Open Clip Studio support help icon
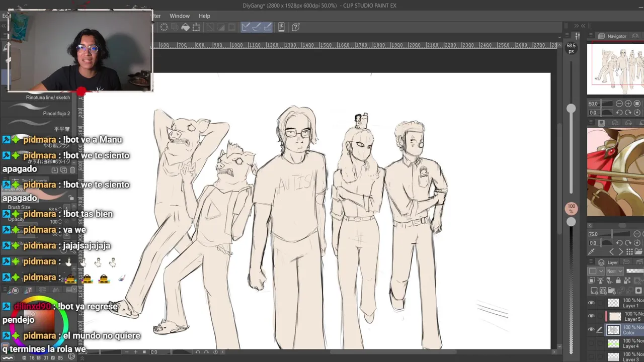 coord(296,27)
